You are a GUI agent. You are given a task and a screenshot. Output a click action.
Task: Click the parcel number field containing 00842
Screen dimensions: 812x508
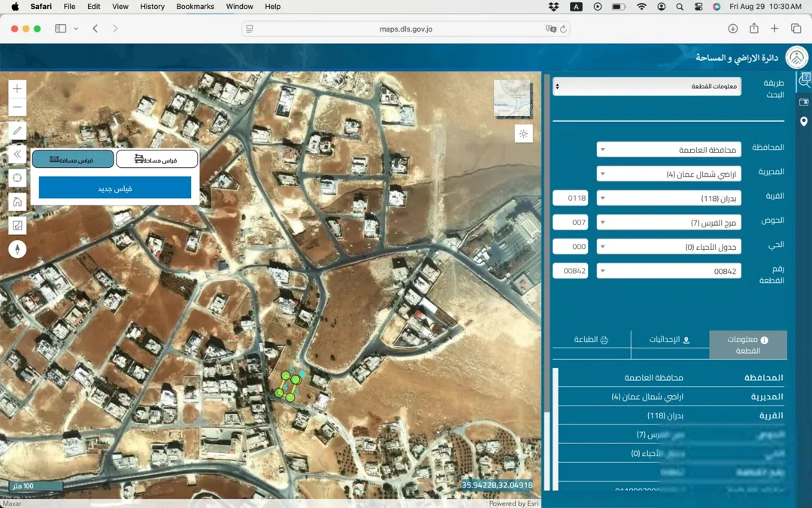[570, 271]
